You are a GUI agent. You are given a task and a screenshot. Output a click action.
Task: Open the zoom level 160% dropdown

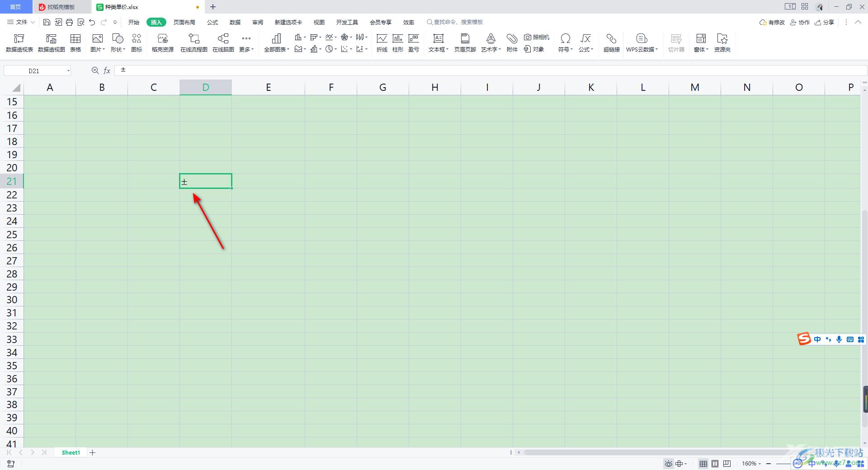coord(751,464)
